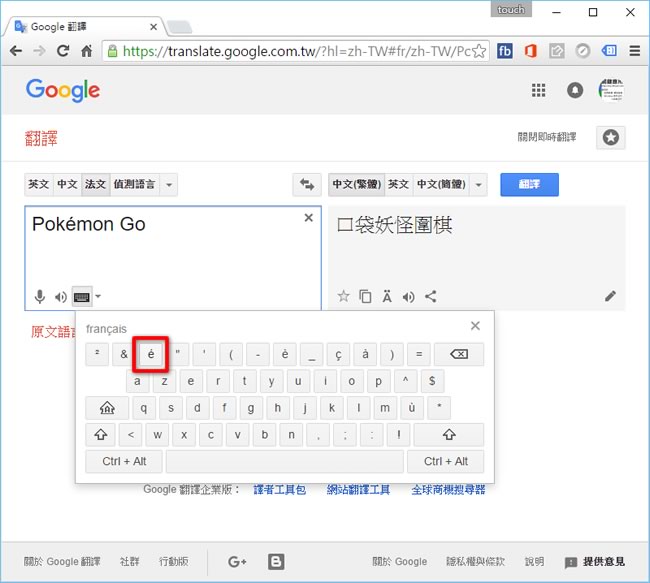Select 中文(簡體) as the target language
This screenshot has width=650, height=583.
pos(440,185)
